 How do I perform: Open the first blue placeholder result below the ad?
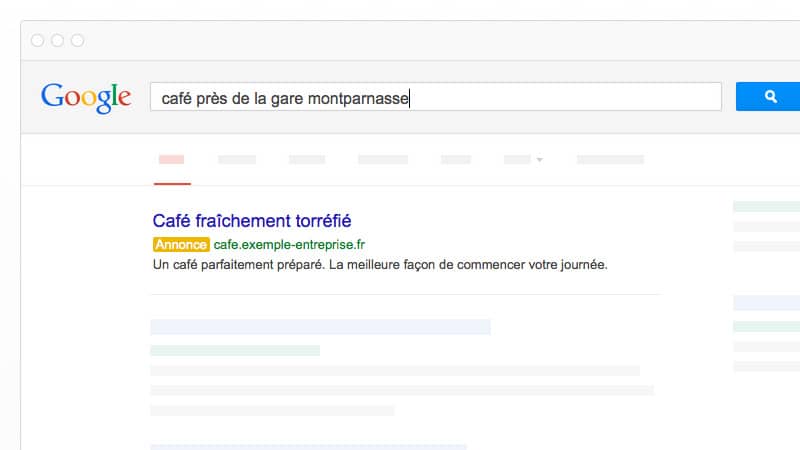click(320, 327)
